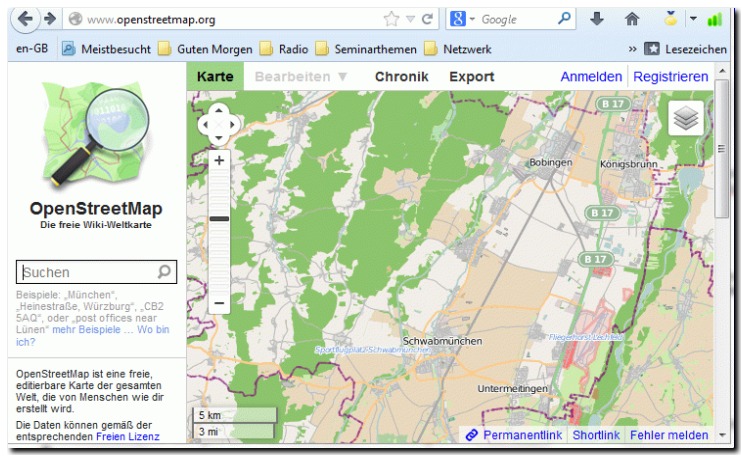Viewport: 742px width, 456px height.
Task: Open the map layers switcher icon
Action: [686, 118]
